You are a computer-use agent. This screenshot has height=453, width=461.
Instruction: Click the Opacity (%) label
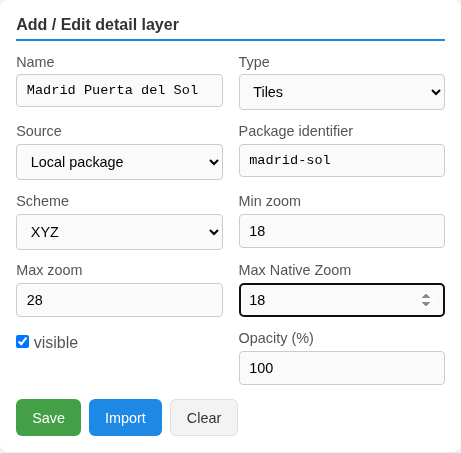pyautogui.click(x=276, y=338)
